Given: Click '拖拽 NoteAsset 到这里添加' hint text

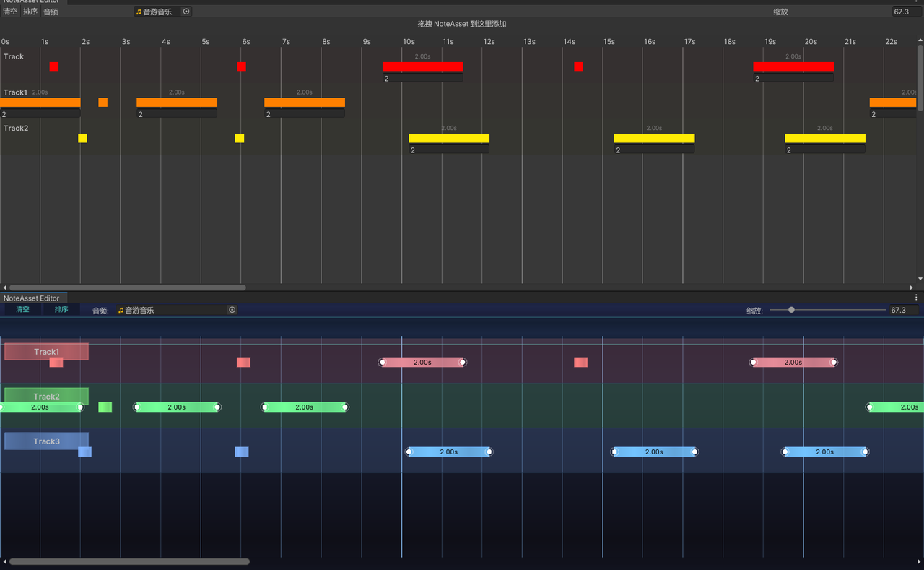Looking at the screenshot, I should [x=462, y=24].
